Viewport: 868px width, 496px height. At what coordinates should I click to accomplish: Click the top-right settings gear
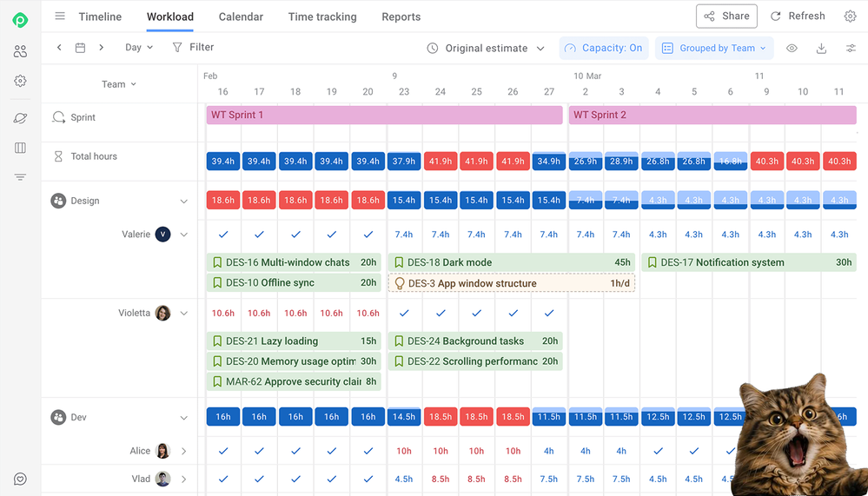851,16
